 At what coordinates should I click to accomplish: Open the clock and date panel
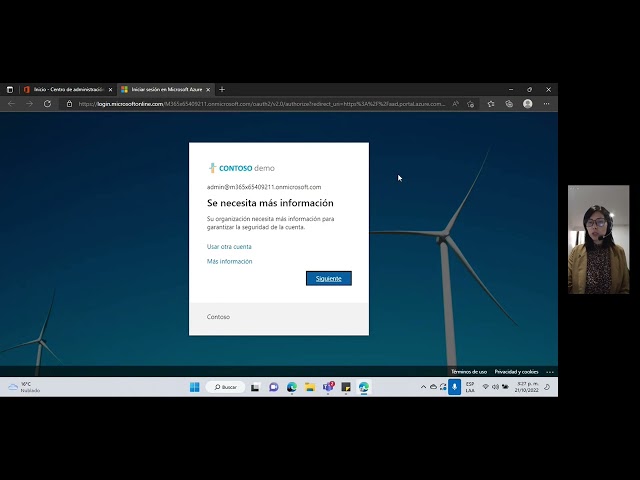527,387
